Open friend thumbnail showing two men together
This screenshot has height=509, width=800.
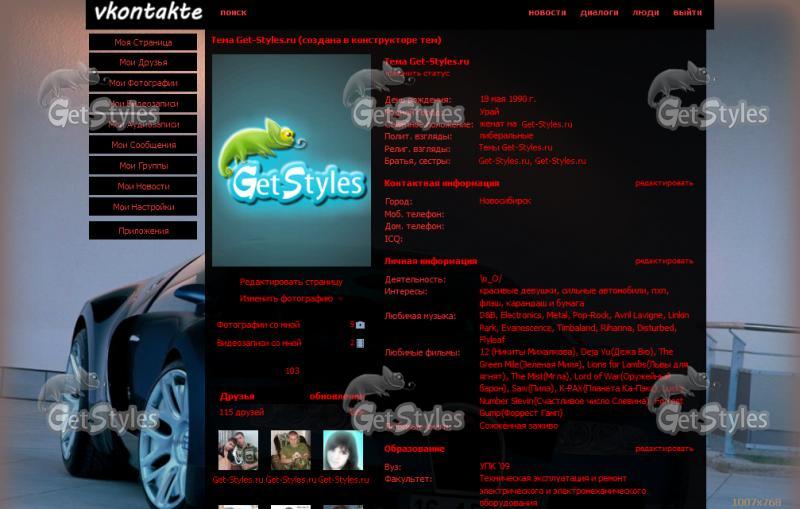click(238, 450)
